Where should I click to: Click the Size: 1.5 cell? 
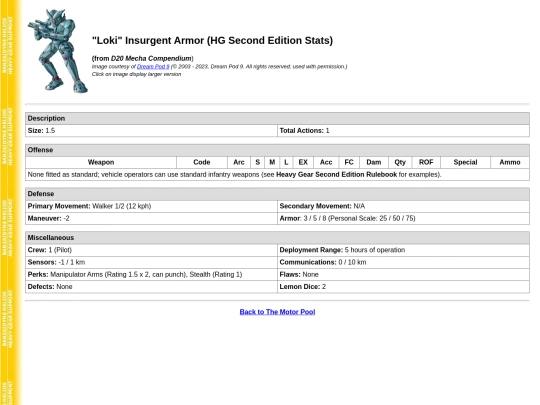point(151,131)
